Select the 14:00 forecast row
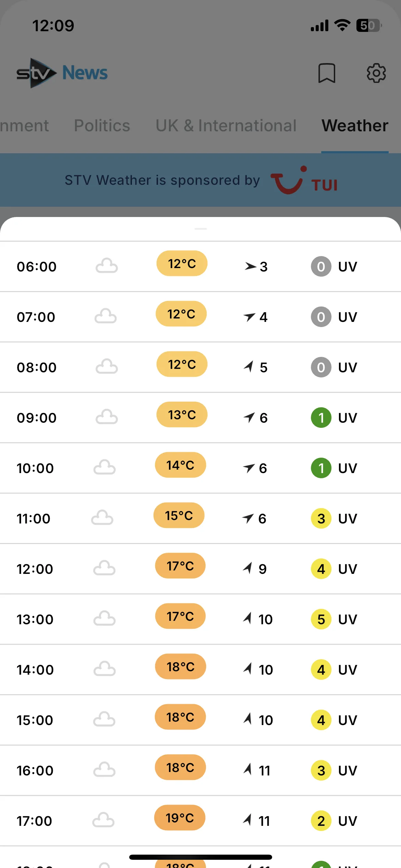Screen dimensions: 401x868 pyautogui.click(x=200, y=670)
